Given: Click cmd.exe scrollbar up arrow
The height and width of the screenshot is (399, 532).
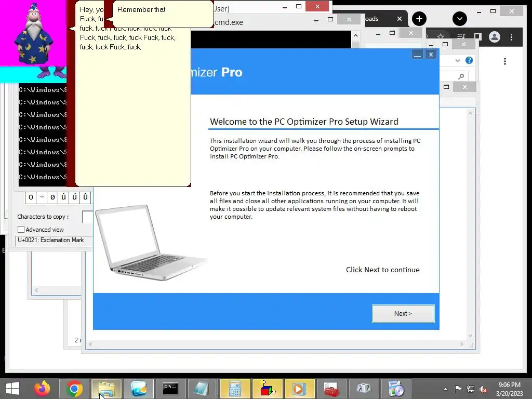Looking at the screenshot, I should click(x=355, y=35).
